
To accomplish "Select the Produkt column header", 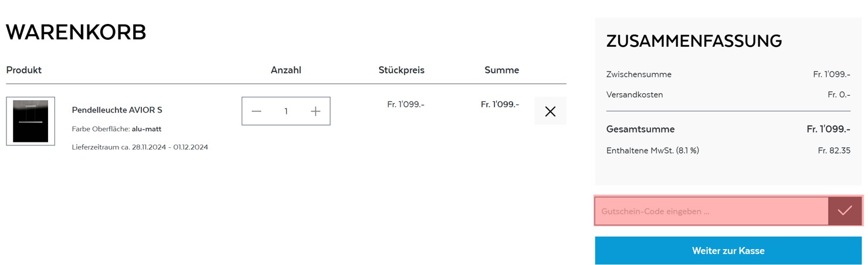I will (24, 70).
